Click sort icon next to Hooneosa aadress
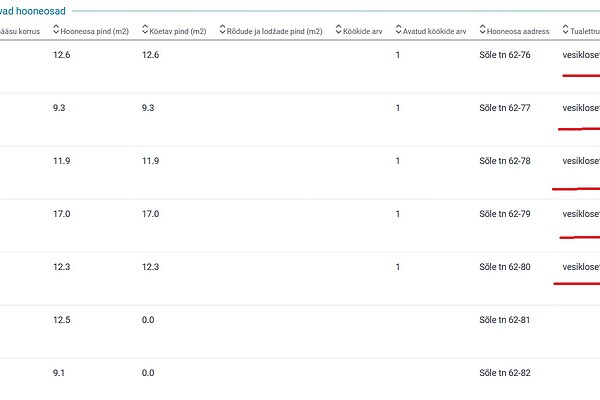 (x=484, y=31)
